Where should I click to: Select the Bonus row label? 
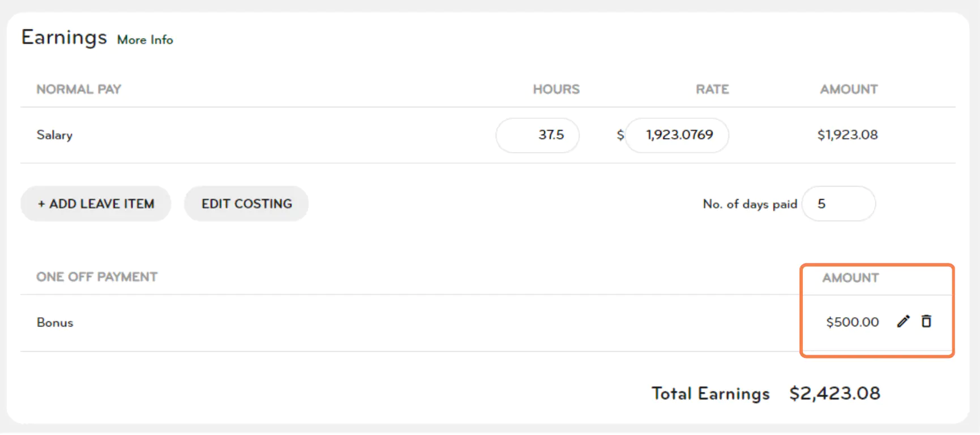(x=55, y=322)
